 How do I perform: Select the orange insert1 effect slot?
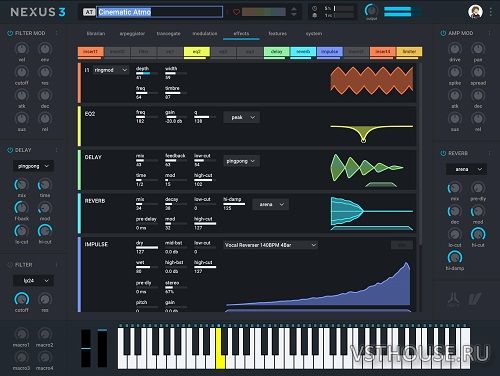[x=90, y=52]
